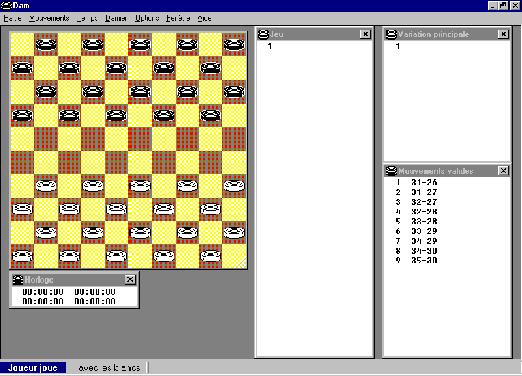Viewport: 522px width, 376px height.
Task: Open the Aide menu
Action: 204,18
